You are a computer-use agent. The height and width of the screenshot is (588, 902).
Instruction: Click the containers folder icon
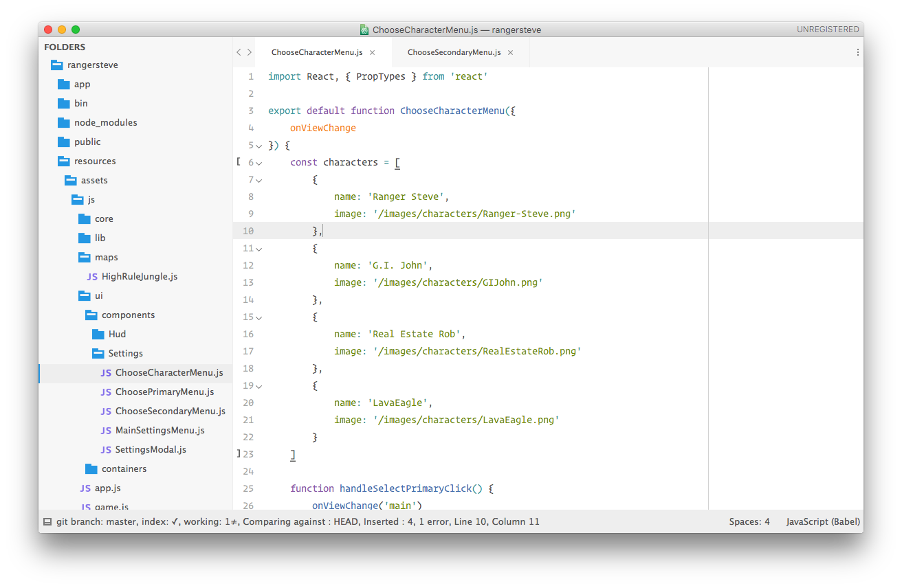pyautogui.click(x=91, y=469)
